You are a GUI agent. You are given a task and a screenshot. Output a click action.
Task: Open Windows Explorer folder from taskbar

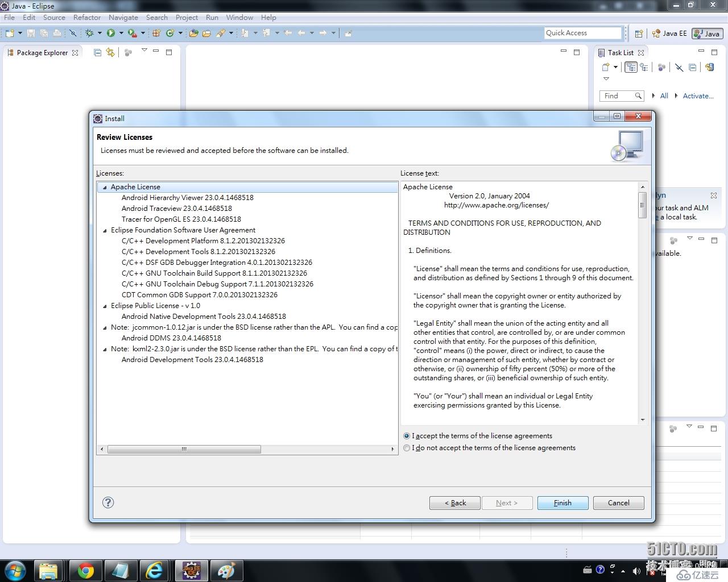(x=49, y=570)
